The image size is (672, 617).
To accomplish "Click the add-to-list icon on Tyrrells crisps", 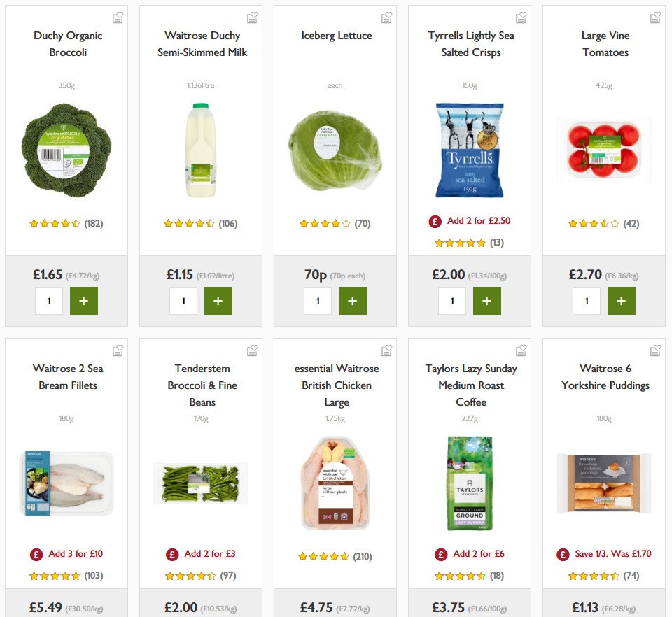I will point(521,17).
